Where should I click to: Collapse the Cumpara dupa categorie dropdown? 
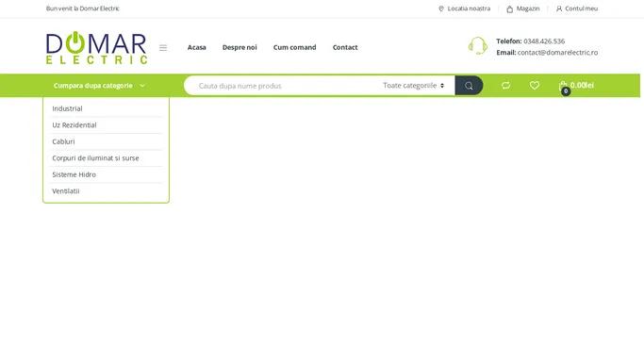(x=99, y=86)
